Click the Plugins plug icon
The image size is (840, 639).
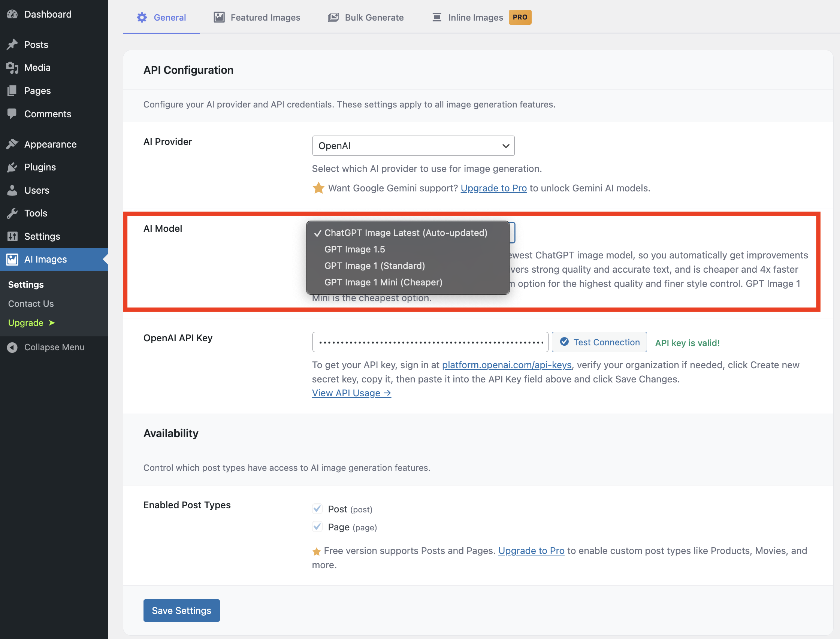click(x=12, y=167)
